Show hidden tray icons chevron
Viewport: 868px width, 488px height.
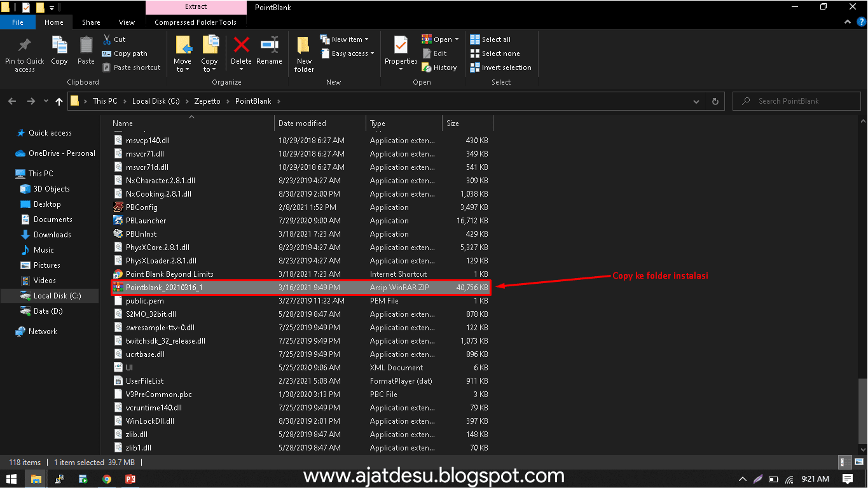[x=743, y=478]
